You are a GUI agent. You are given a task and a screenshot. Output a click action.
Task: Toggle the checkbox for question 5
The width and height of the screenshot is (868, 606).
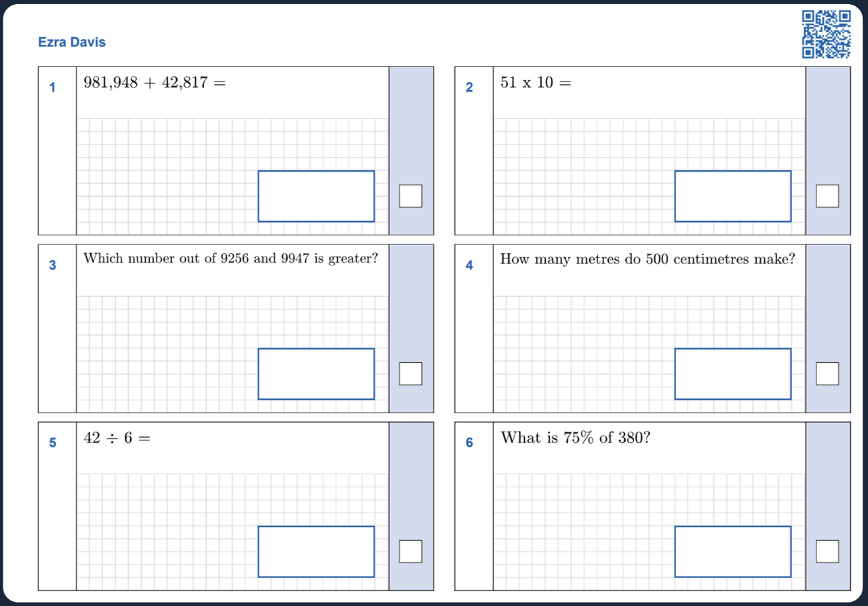tap(410, 552)
